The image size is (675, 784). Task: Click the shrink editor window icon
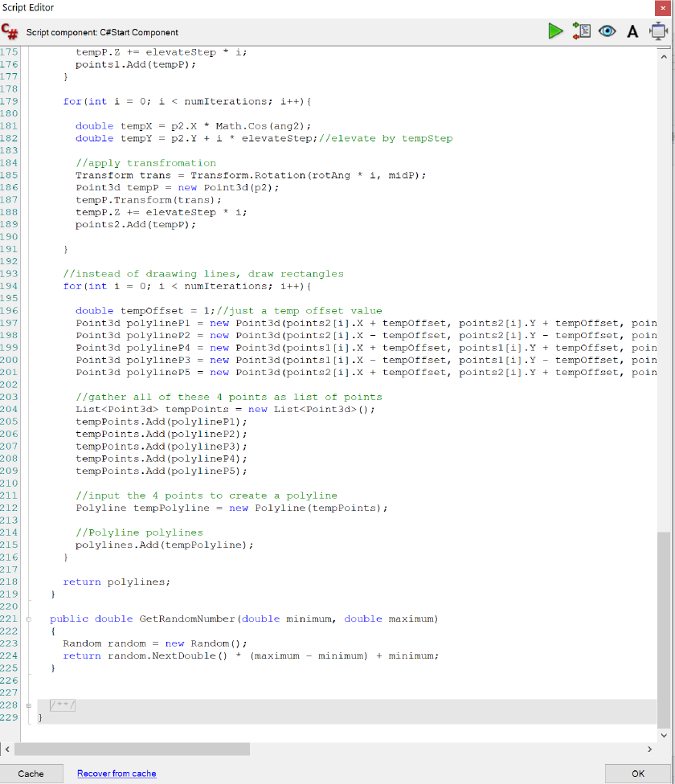point(657,31)
